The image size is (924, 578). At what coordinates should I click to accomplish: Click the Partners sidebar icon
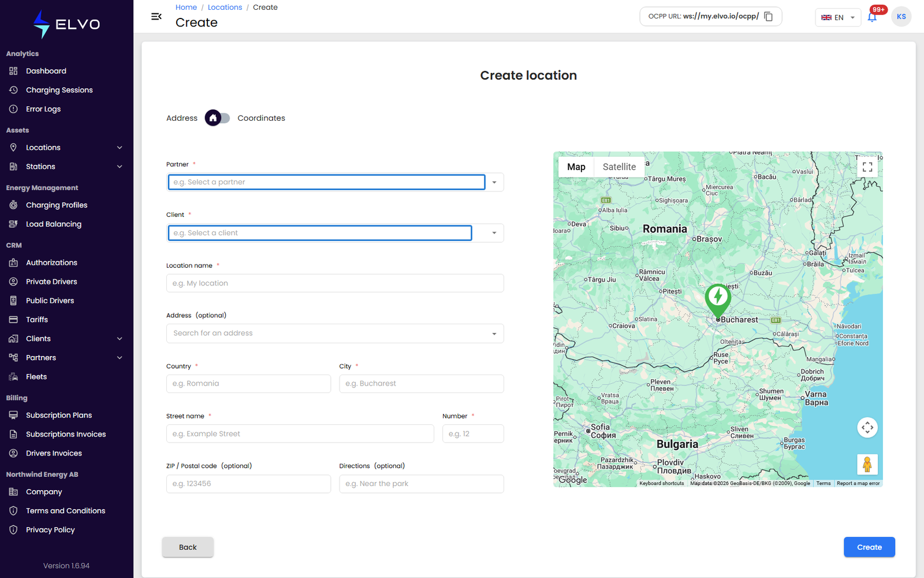[x=13, y=358]
